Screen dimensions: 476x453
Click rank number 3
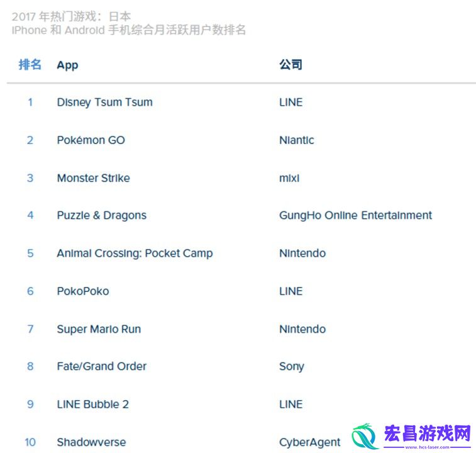[x=30, y=177]
